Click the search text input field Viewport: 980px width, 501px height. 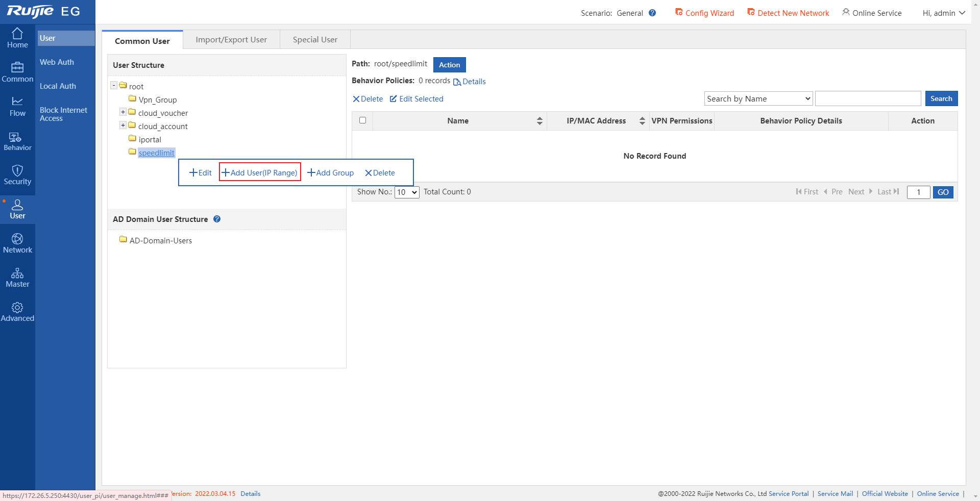point(868,98)
